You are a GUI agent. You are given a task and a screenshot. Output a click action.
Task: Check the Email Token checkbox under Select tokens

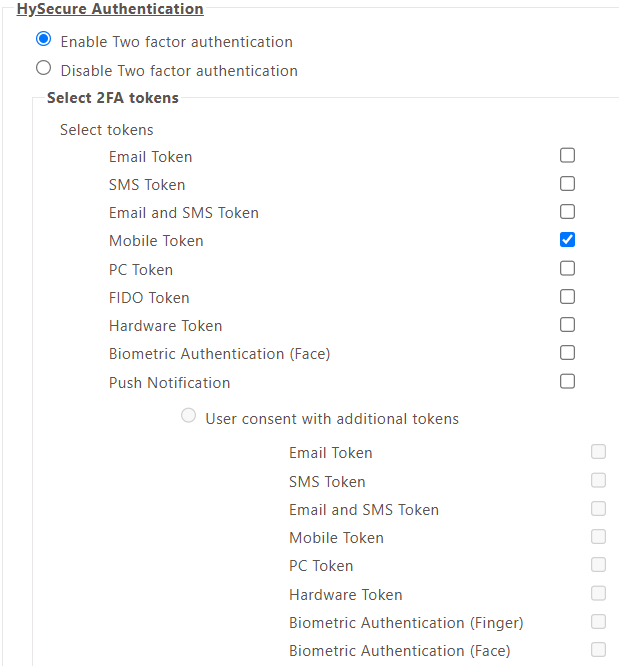click(x=567, y=155)
